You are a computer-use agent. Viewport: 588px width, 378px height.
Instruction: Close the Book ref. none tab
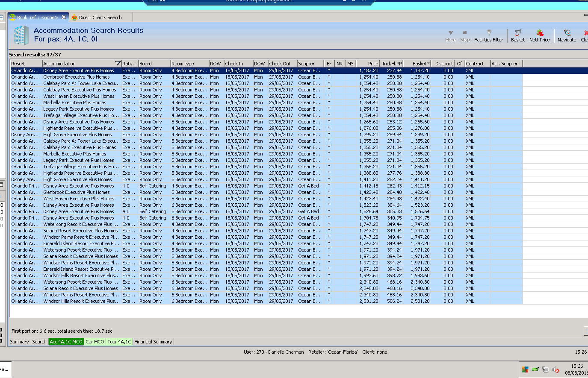pyautogui.click(x=64, y=18)
